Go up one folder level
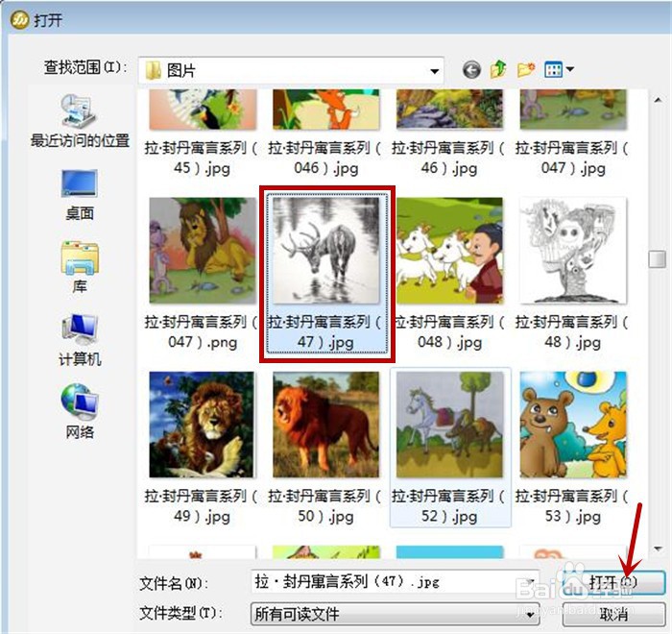Screen dimensions: 672x634 pyautogui.click(x=498, y=69)
